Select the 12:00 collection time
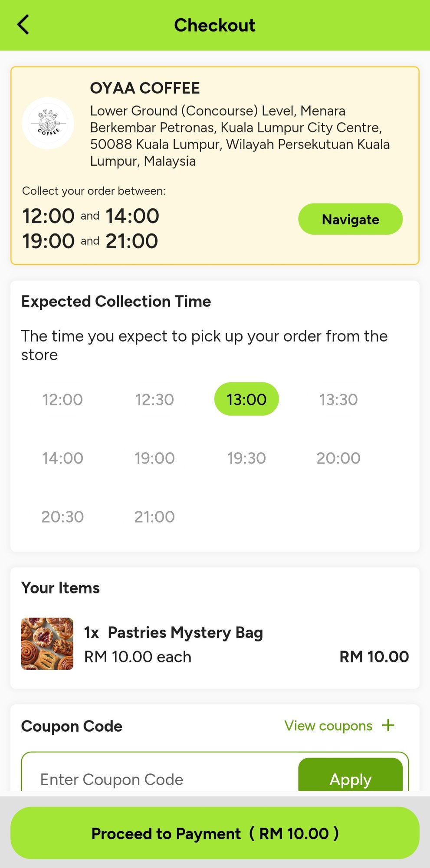430x868 pixels. [x=62, y=399]
